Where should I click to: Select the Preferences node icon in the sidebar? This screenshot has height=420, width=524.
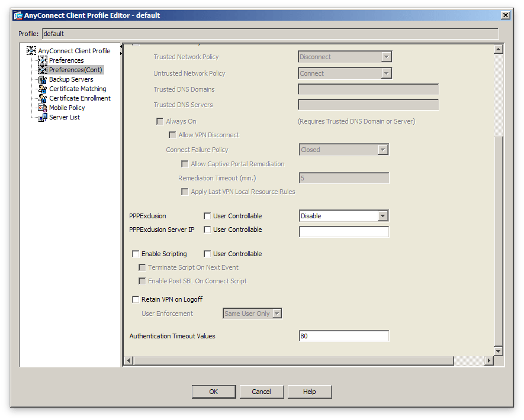pos(43,60)
